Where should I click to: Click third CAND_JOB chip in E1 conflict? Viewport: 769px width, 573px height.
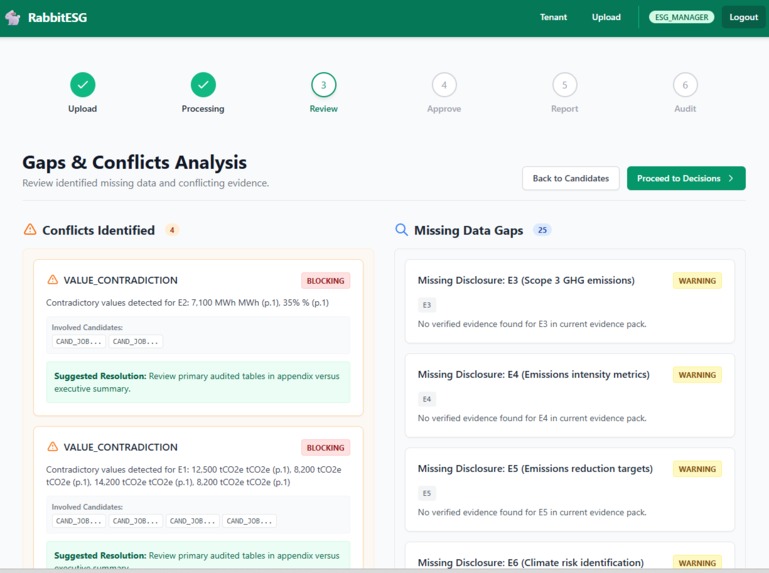(x=192, y=521)
